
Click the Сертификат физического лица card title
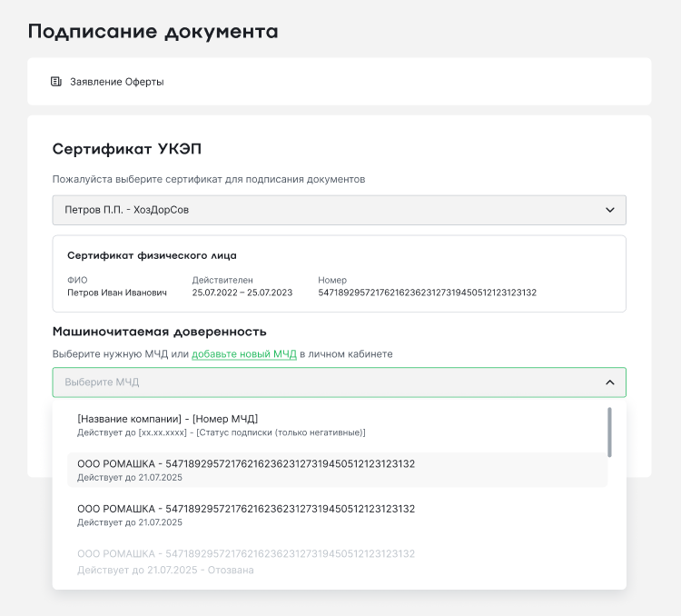[152, 255]
